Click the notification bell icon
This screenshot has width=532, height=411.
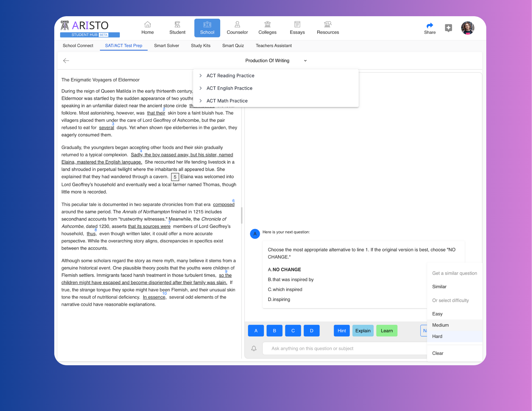254,348
